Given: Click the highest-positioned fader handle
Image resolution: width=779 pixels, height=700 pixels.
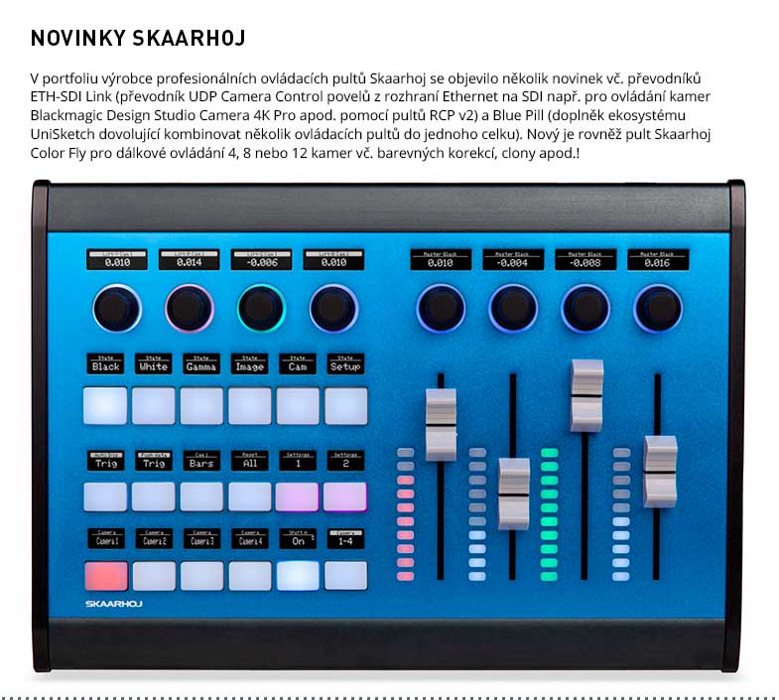Looking at the screenshot, I should pyautogui.click(x=586, y=393).
